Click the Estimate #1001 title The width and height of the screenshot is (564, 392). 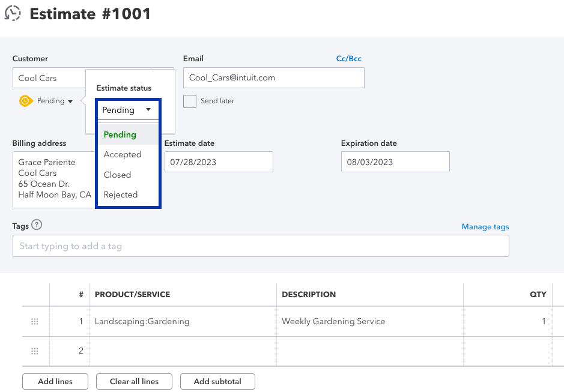90,14
